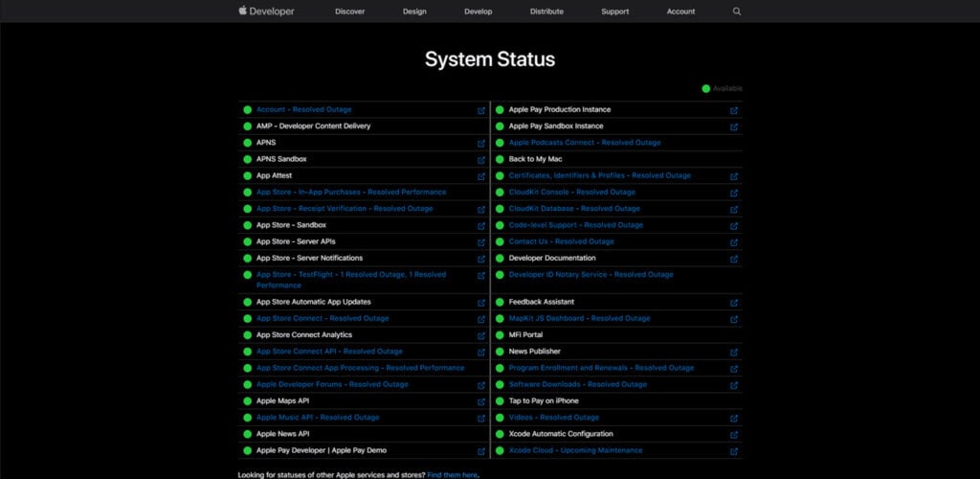Open App Store - TestFlight resolved issues link

pos(351,280)
